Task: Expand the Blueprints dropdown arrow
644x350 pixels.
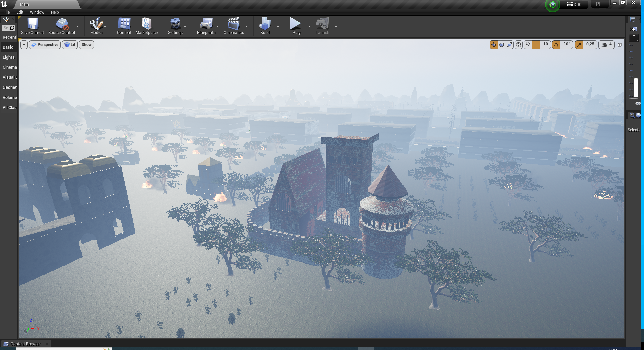Action: coord(218,26)
